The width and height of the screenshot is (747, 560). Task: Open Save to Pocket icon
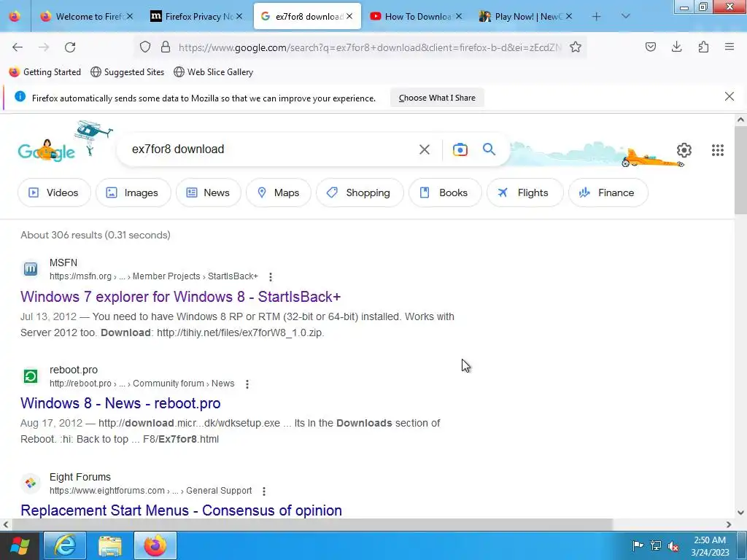coord(650,47)
